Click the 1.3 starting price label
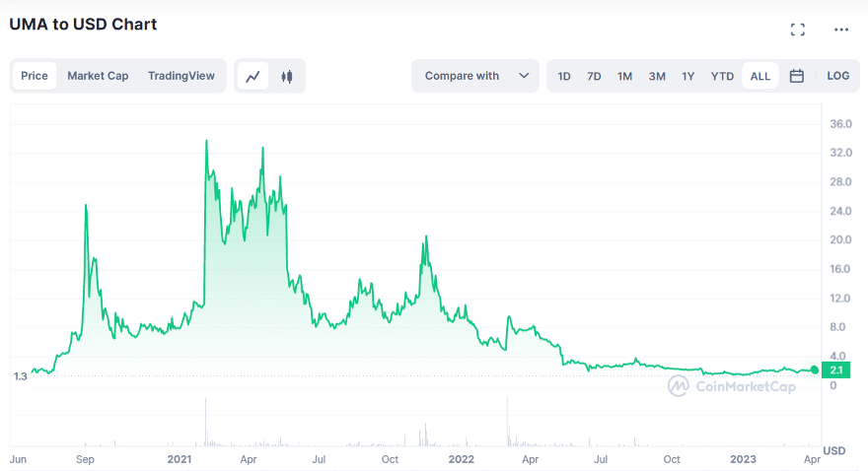This screenshot has height=471, width=868. pyautogui.click(x=20, y=376)
